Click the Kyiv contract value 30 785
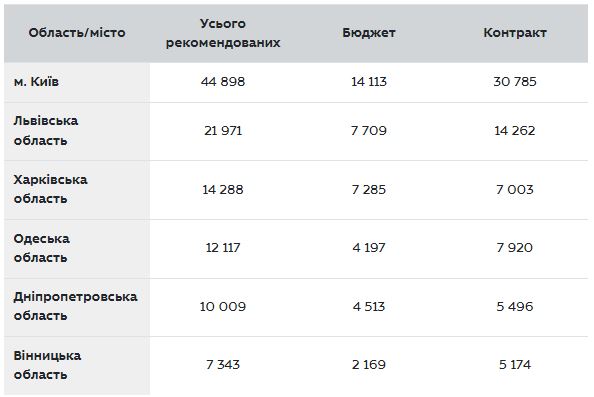Screen dimensions: 594x397 point(515,81)
